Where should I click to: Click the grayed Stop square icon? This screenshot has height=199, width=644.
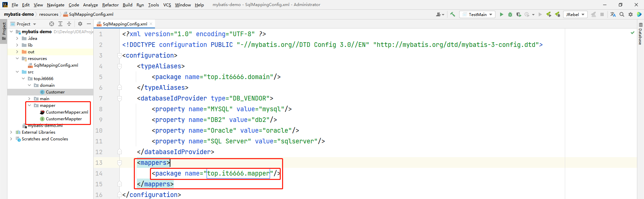[602, 14]
